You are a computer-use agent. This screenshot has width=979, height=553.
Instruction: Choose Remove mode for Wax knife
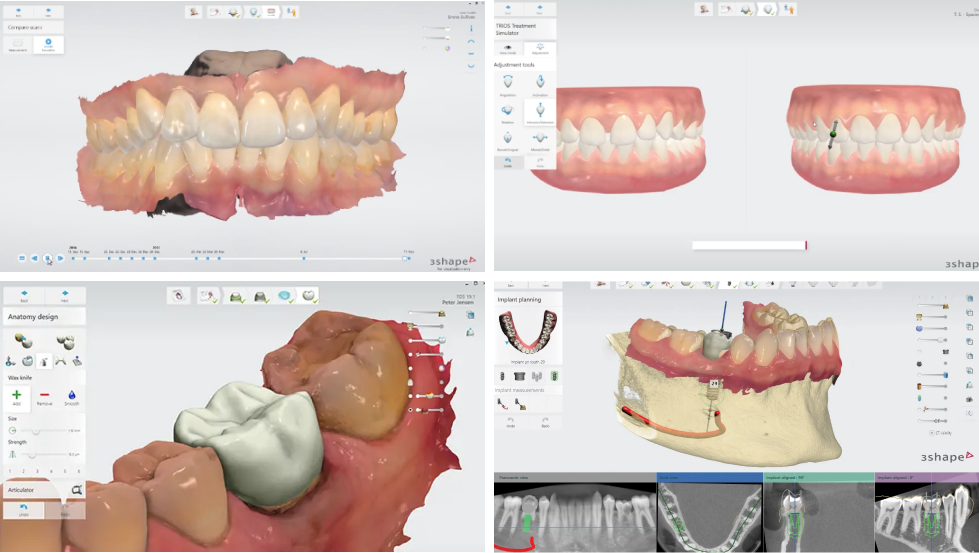tap(44, 397)
